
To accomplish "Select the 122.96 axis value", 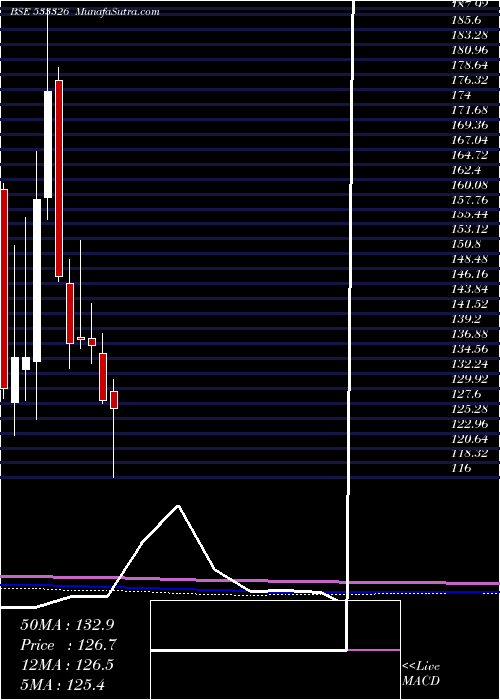I will pos(470,424).
